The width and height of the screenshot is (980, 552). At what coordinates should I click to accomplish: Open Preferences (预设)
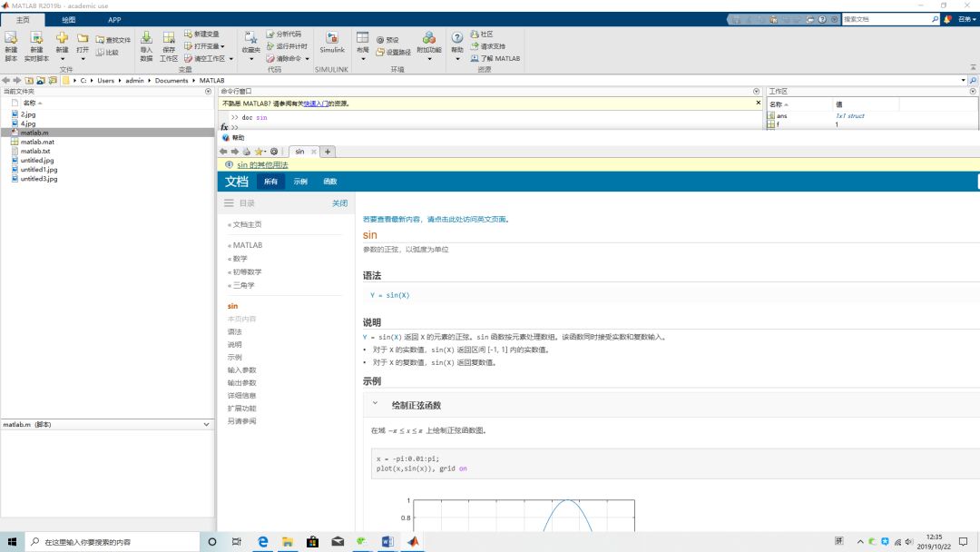tap(387, 40)
